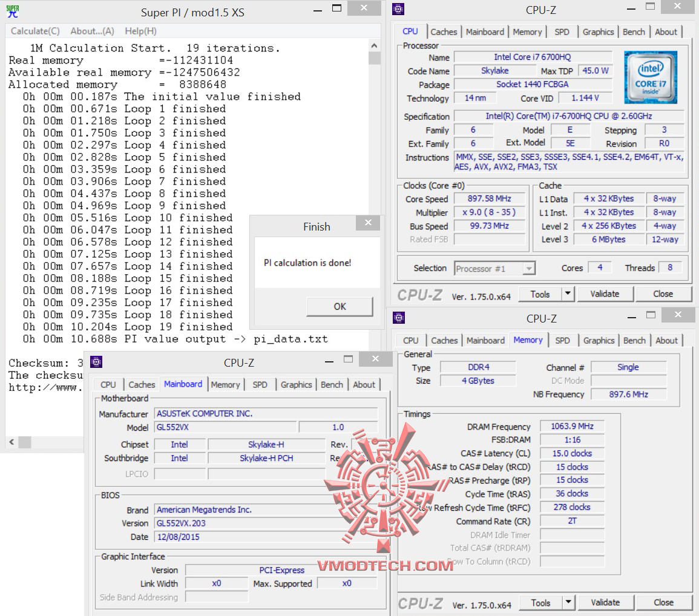This screenshot has width=699, height=616.
Task: Click Validate in Memory CPU-Z window
Action: 605,603
